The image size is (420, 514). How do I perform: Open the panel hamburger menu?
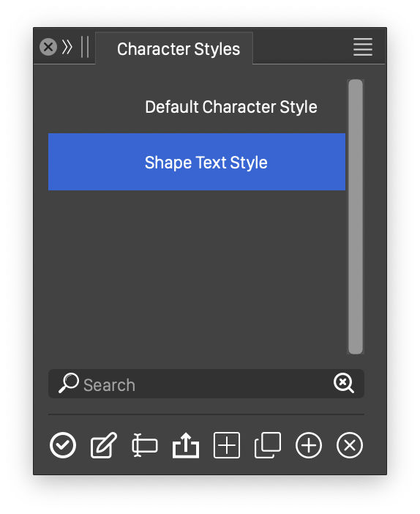pyautogui.click(x=363, y=47)
